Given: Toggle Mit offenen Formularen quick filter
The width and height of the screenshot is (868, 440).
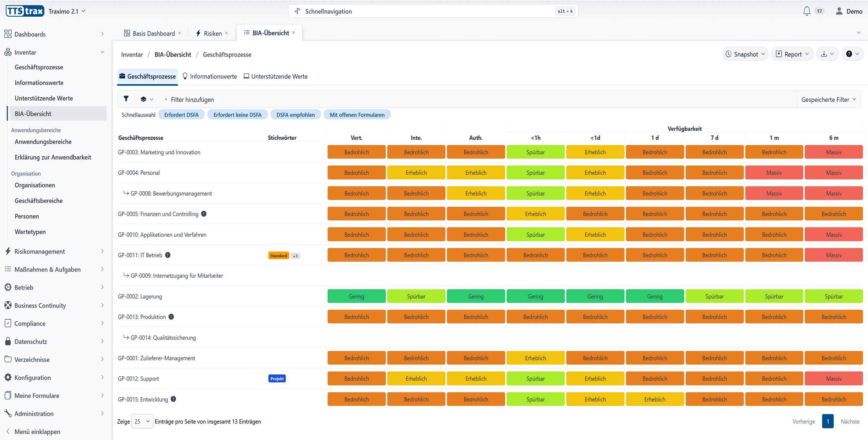Looking at the screenshot, I should tap(357, 115).
